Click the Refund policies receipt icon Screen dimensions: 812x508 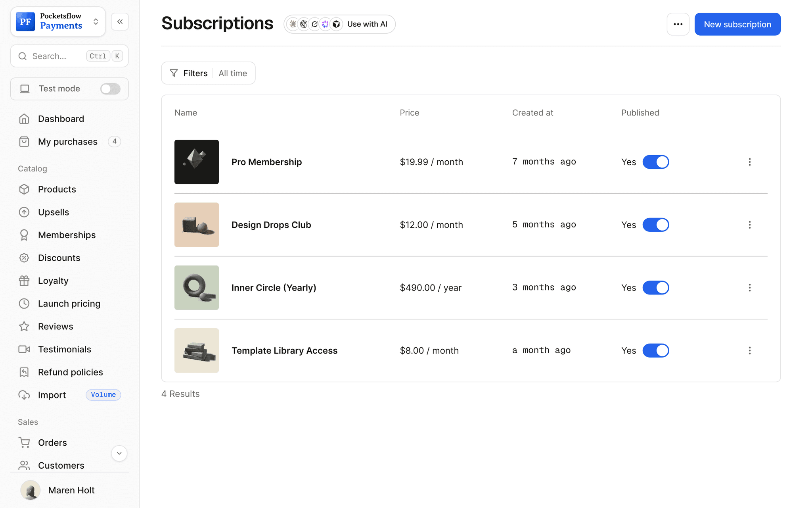pyautogui.click(x=24, y=372)
